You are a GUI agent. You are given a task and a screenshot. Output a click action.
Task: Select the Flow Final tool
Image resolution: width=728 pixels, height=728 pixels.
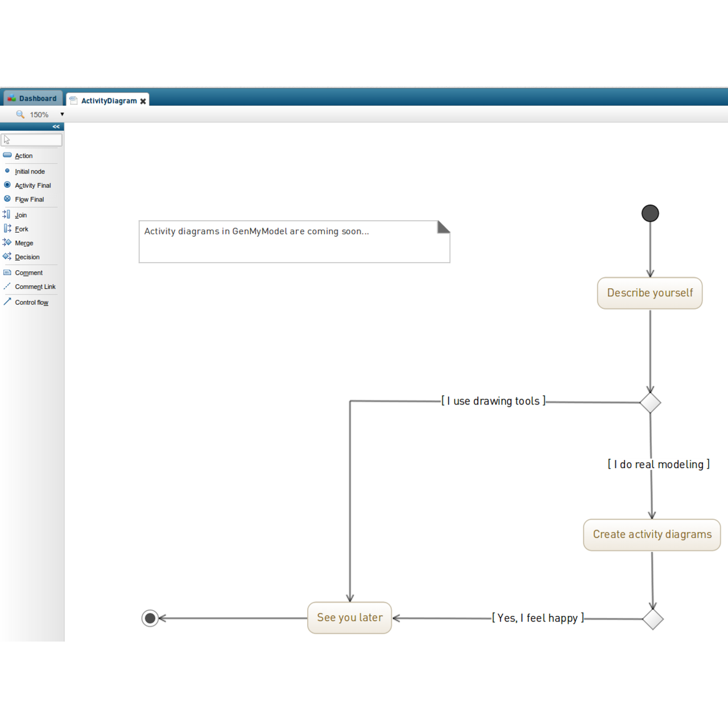click(x=29, y=200)
